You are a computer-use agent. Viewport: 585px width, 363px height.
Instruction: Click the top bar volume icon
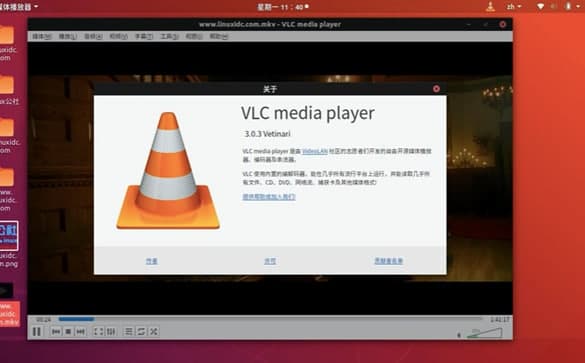[x=554, y=6]
